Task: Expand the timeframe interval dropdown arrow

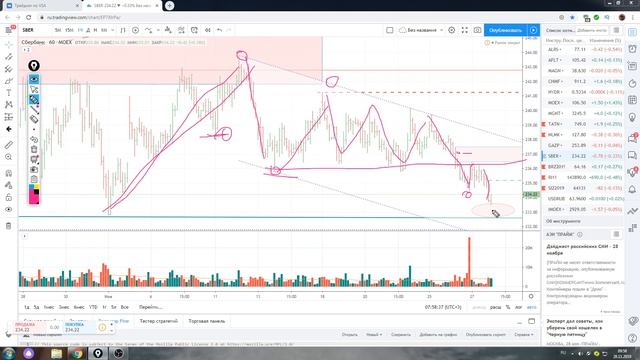Action: (x=112, y=30)
